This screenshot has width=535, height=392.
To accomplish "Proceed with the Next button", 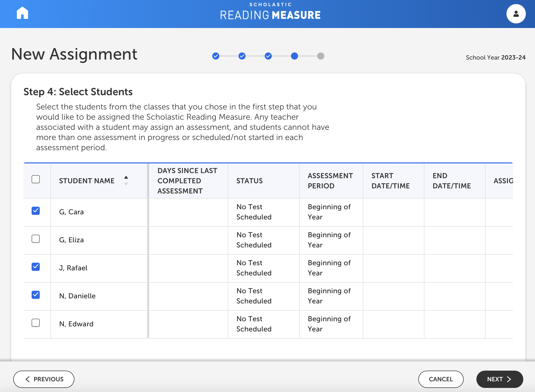I will click(x=500, y=379).
